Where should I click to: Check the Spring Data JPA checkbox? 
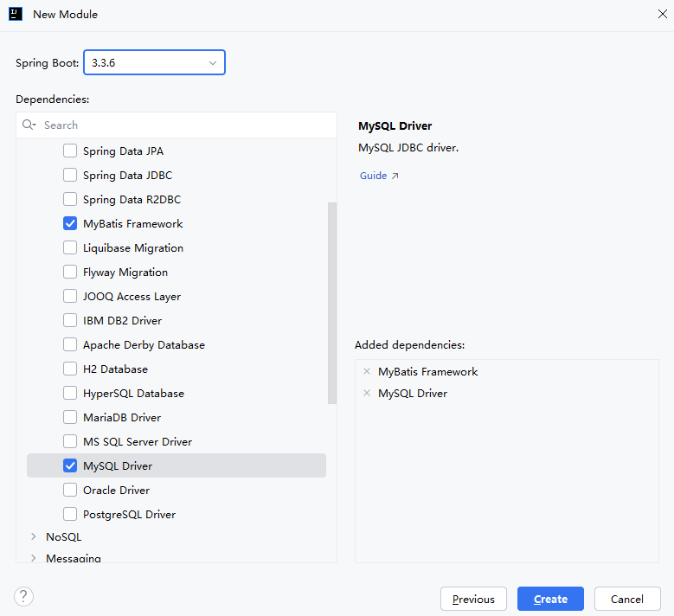pyautogui.click(x=70, y=151)
